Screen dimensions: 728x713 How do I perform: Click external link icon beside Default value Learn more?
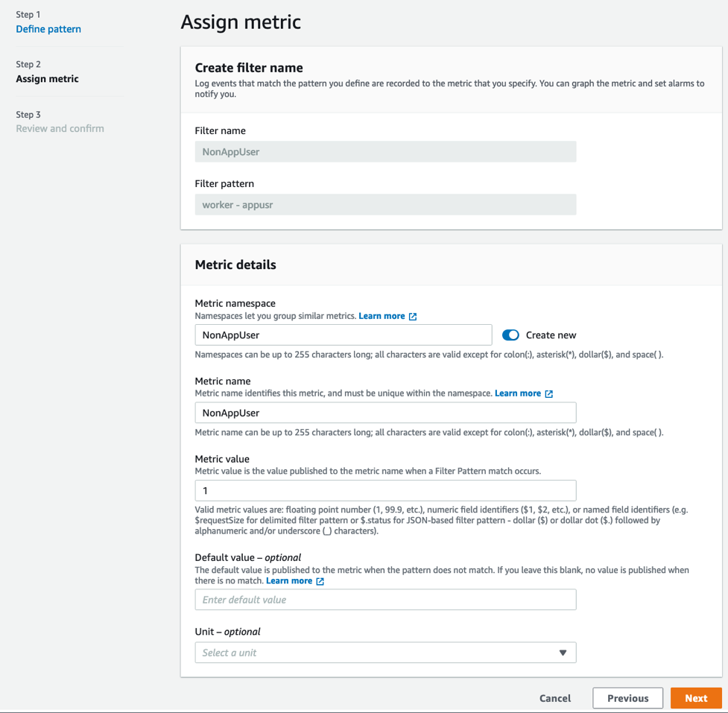click(320, 582)
